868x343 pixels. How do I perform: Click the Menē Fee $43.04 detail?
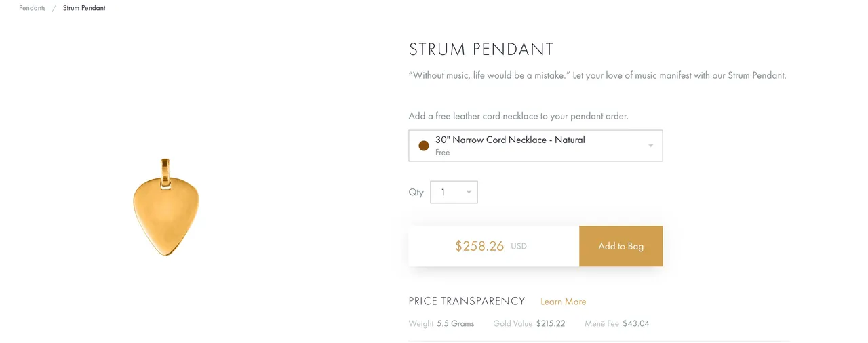click(617, 323)
